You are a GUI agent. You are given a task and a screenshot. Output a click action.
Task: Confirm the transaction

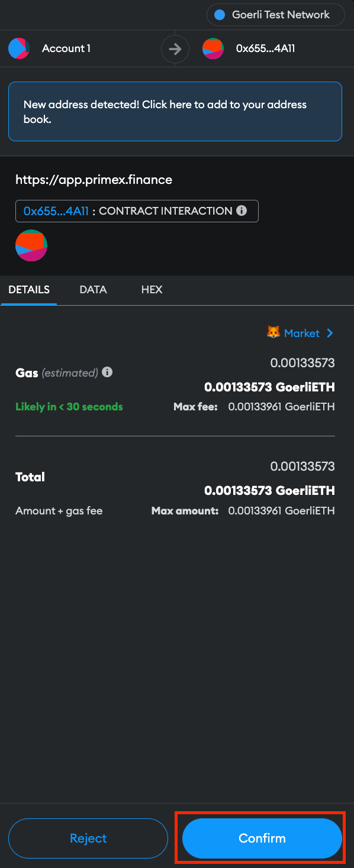point(262,838)
